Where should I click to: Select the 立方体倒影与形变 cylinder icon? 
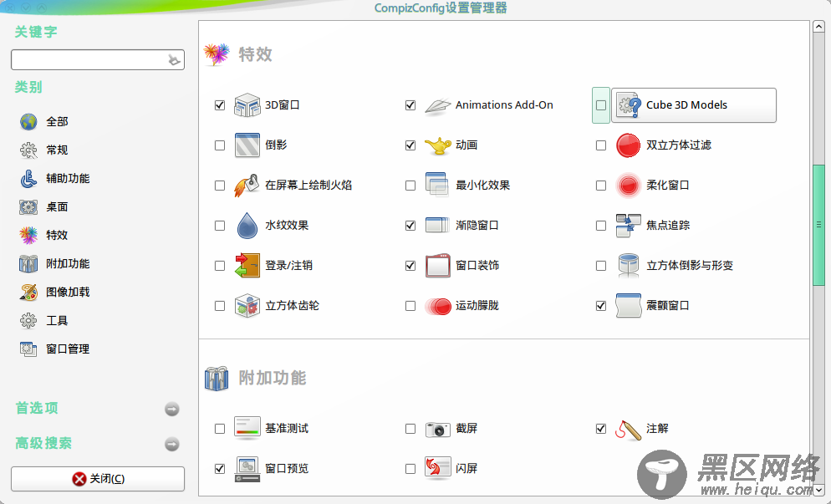tap(629, 266)
